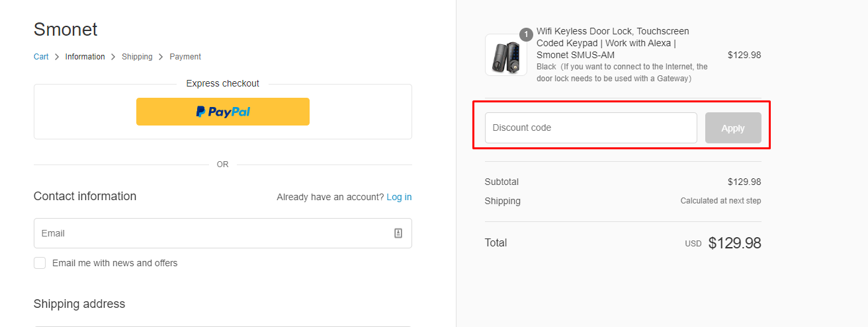Image resolution: width=868 pixels, height=327 pixels.
Task: Click the Wifi Keyless Door Lock product name
Action: pos(613,43)
